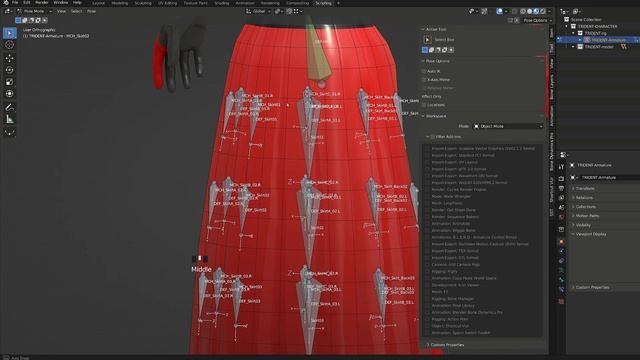Click the Import-Export: STL format add-on entry
The height and width of the screenshot is (360, 640).
tap(455, 258)
